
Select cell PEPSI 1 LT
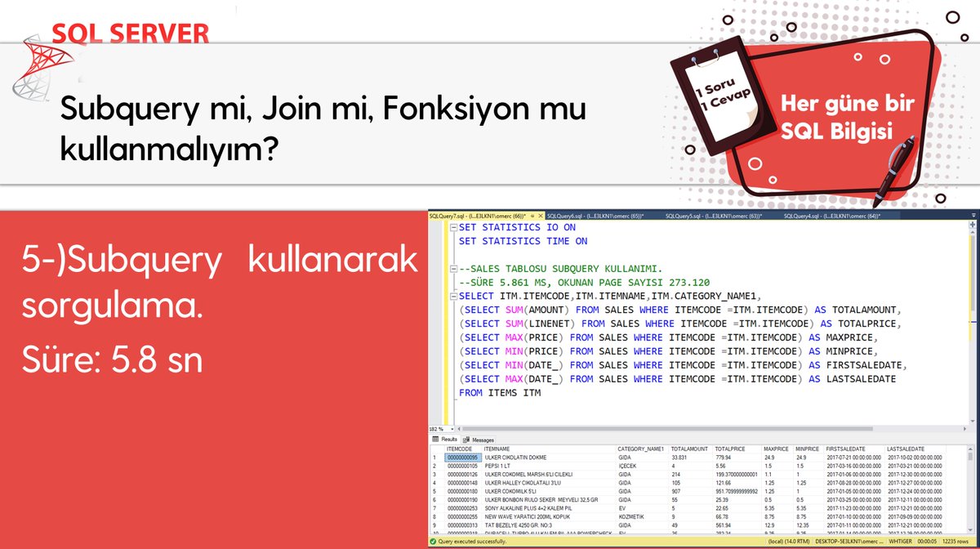[550, 466]
